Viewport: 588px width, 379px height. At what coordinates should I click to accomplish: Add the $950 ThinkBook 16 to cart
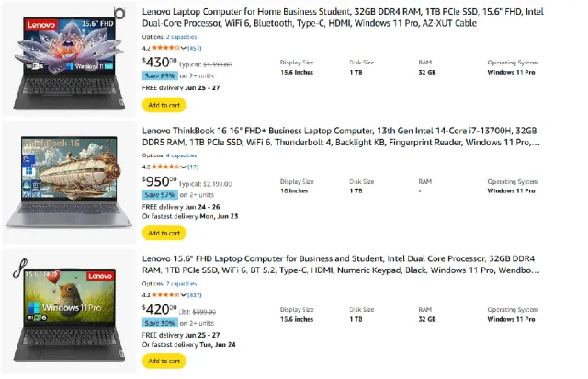coord(164,233)
